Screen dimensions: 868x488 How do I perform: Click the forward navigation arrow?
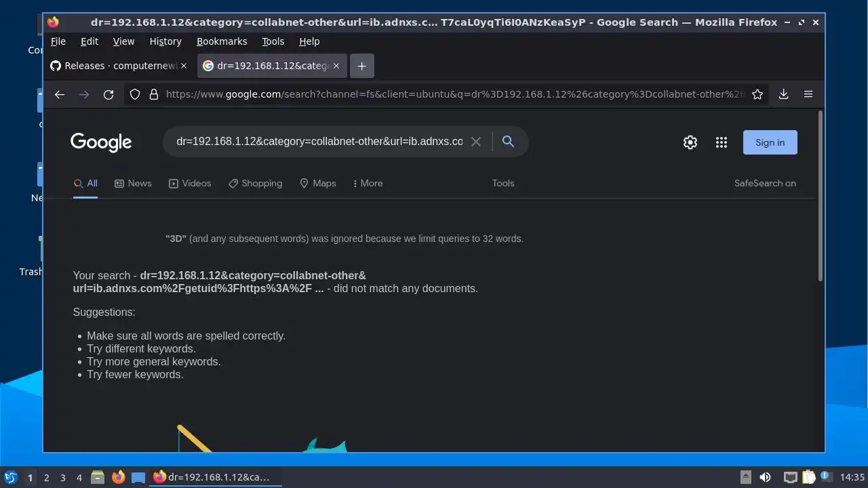[x=84, y=94]
